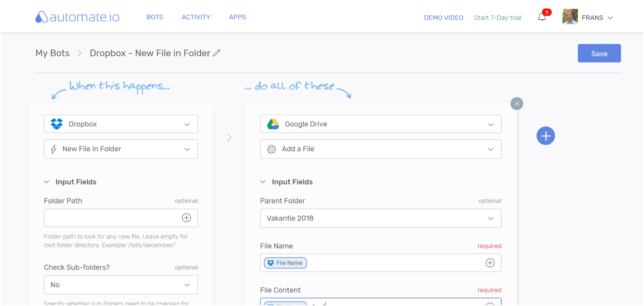This screenshot has height=306, width=644.
Task: Click the Folder Path input field
Action: 121,218
